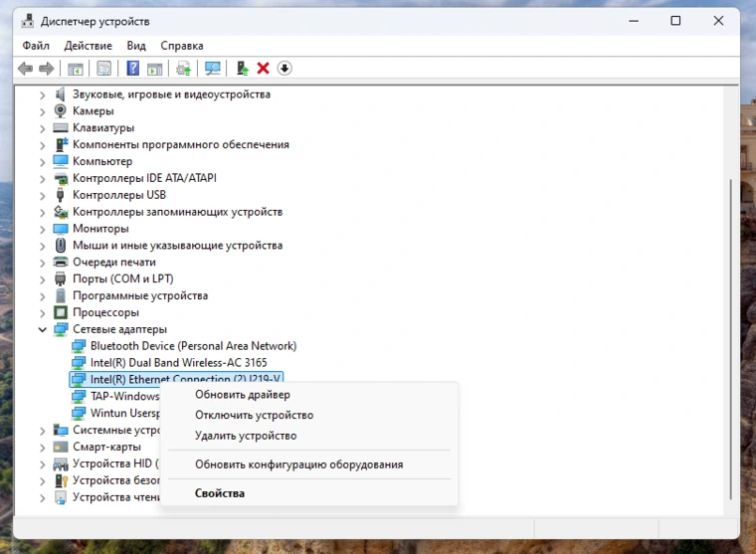
Task: Expand the Смарт-карты node
Action: click(43, 448)
